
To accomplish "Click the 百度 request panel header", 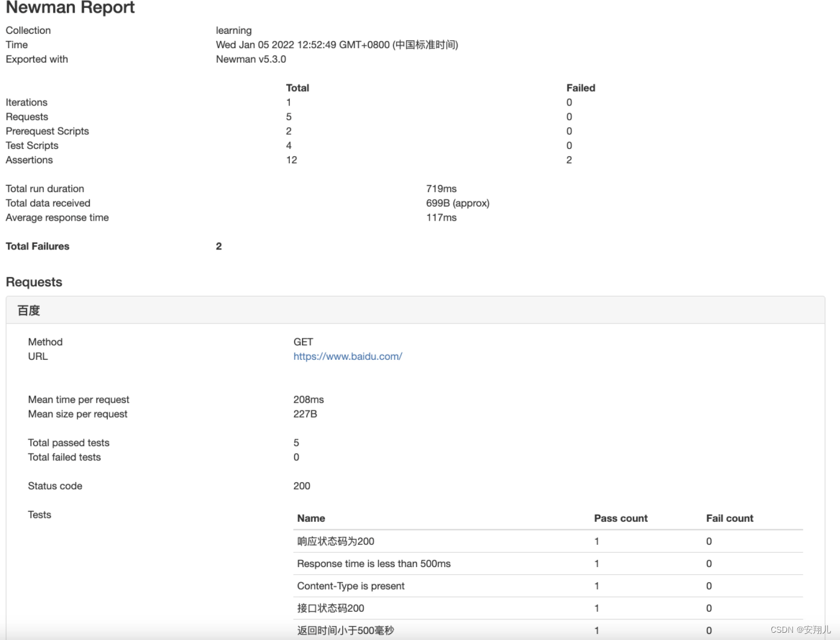I will (x=415, y=310).
